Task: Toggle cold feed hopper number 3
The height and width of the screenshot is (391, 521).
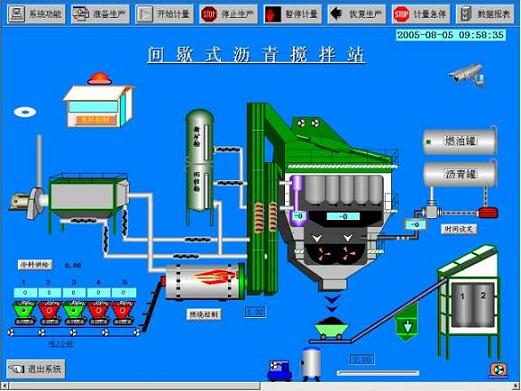Action: [x=74, y=312]
